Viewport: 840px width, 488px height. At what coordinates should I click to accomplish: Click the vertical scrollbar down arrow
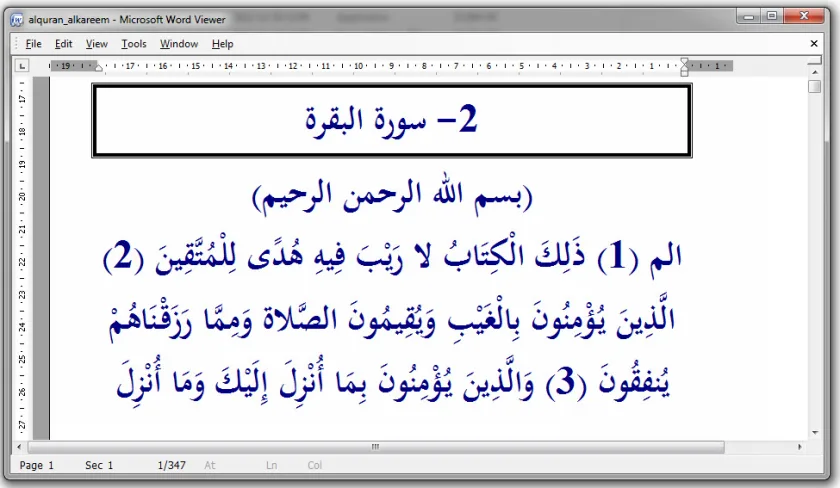point(815,433)
